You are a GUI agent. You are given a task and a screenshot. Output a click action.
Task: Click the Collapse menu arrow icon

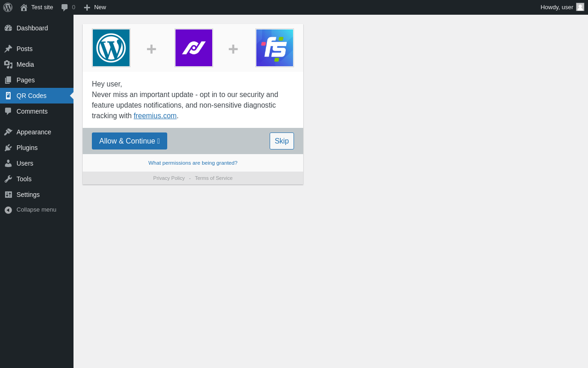tap(8, 210)
